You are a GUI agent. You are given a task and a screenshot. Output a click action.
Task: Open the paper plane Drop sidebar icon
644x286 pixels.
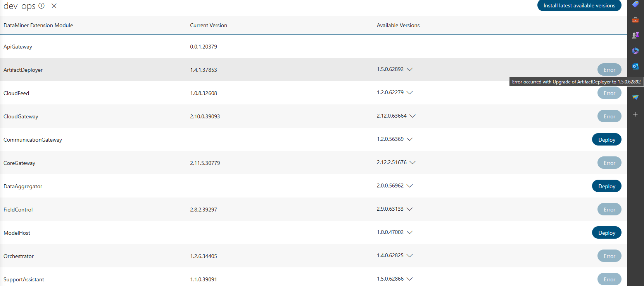pyautogui.click(x=635, y=97)
